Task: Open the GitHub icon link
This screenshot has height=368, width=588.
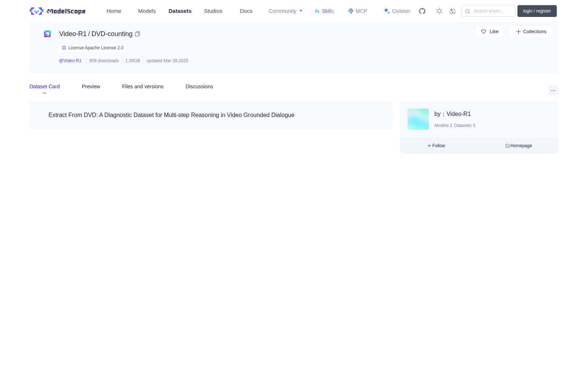Action: pos(422,11)
